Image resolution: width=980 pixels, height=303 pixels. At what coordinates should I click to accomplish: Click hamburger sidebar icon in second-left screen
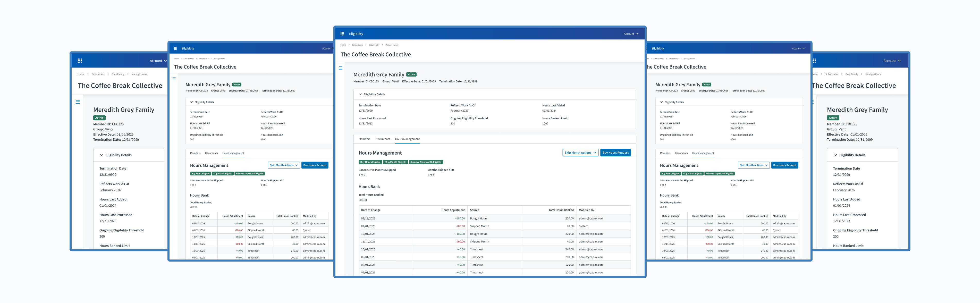(174, 79)
